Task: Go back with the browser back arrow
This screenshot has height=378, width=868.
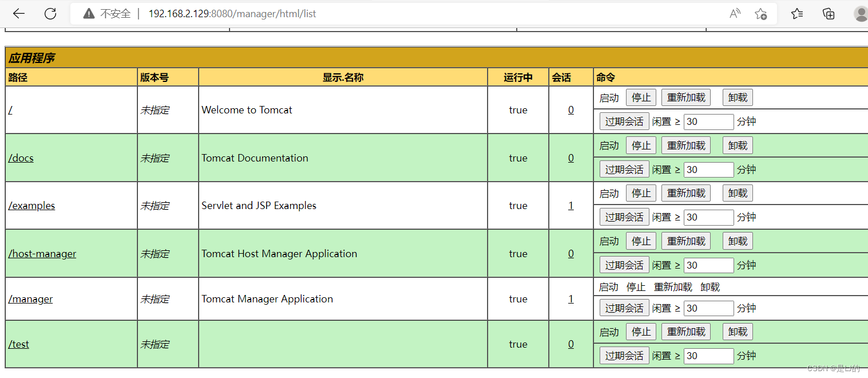Action: (x=19, y=14)
